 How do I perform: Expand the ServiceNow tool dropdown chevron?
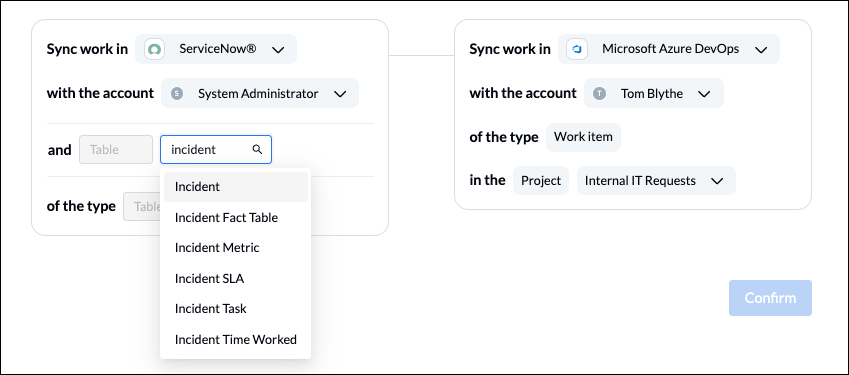pyautogui.click(x=278, y=50)
